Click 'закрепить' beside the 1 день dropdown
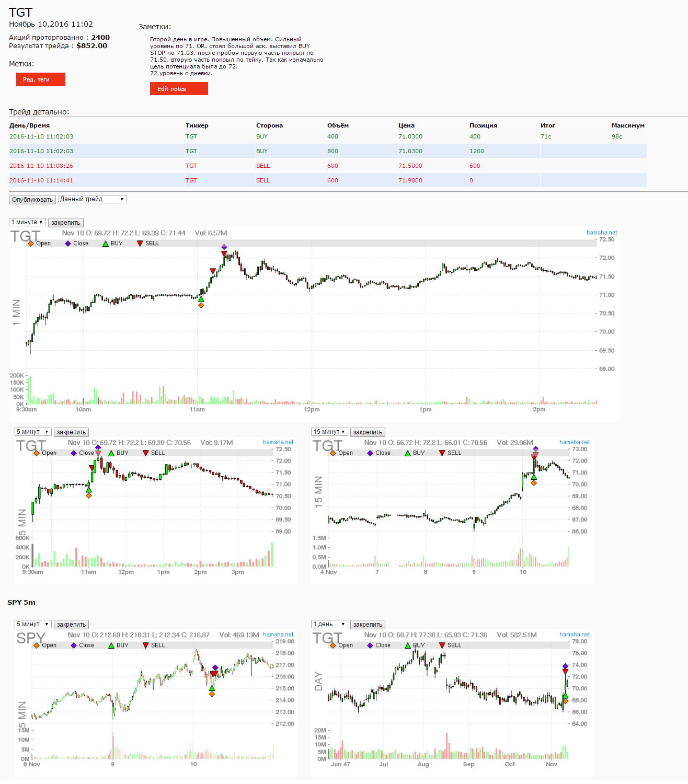 point(368,625)
